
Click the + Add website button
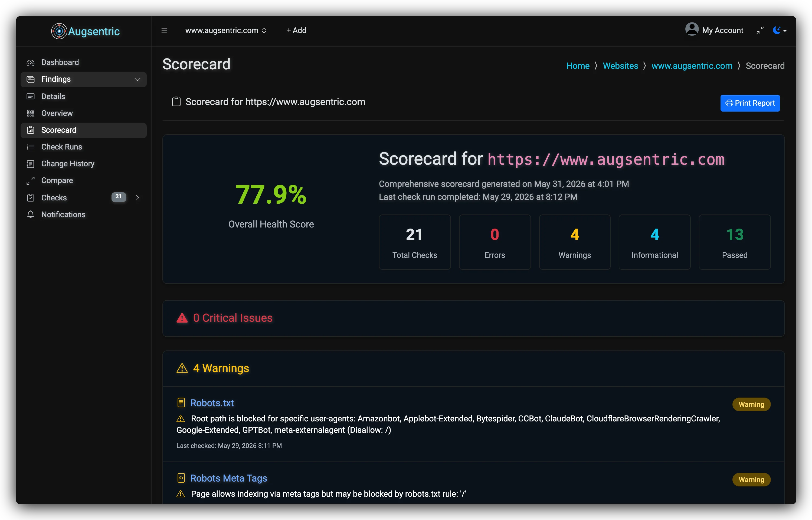click(x=296, y=30)
